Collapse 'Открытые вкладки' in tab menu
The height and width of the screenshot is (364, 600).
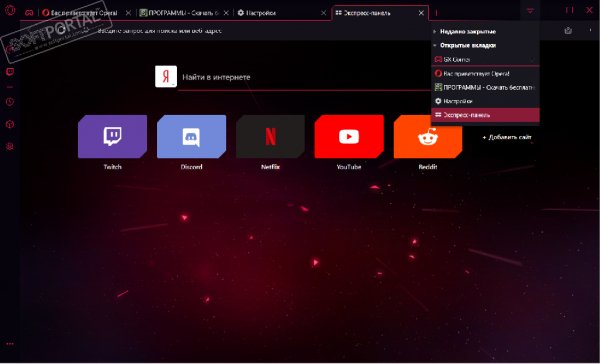coord(485,45)
